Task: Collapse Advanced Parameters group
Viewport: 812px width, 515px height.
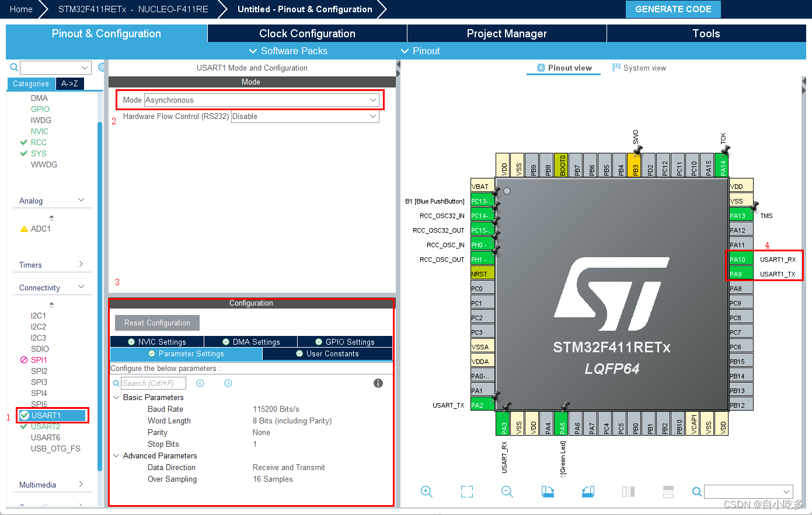Action: click(x=116, y=456)
